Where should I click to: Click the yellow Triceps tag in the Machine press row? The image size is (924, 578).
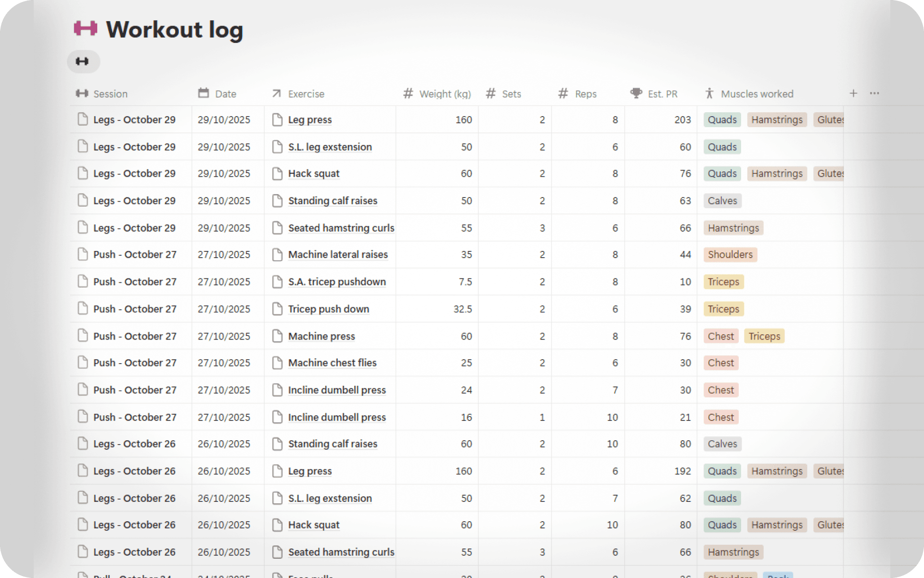coord(764,337)
